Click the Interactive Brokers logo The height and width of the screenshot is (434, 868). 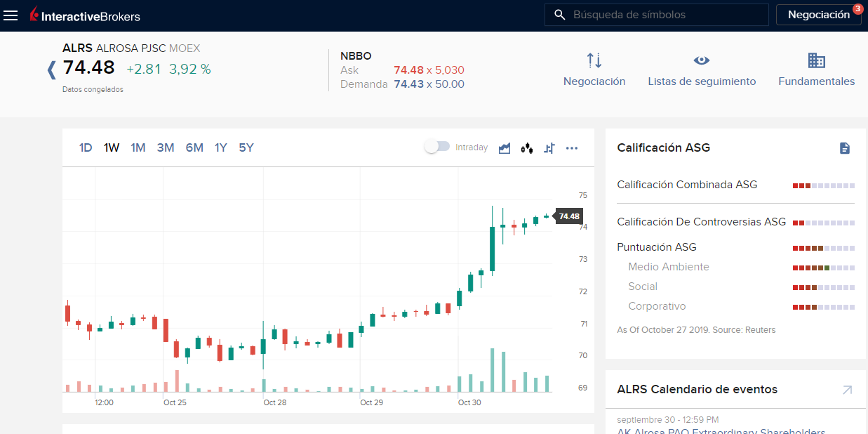(x=85, y=15)
